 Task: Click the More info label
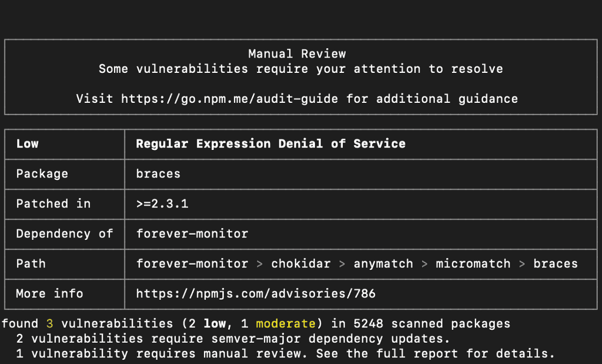(x=50, y=293)
